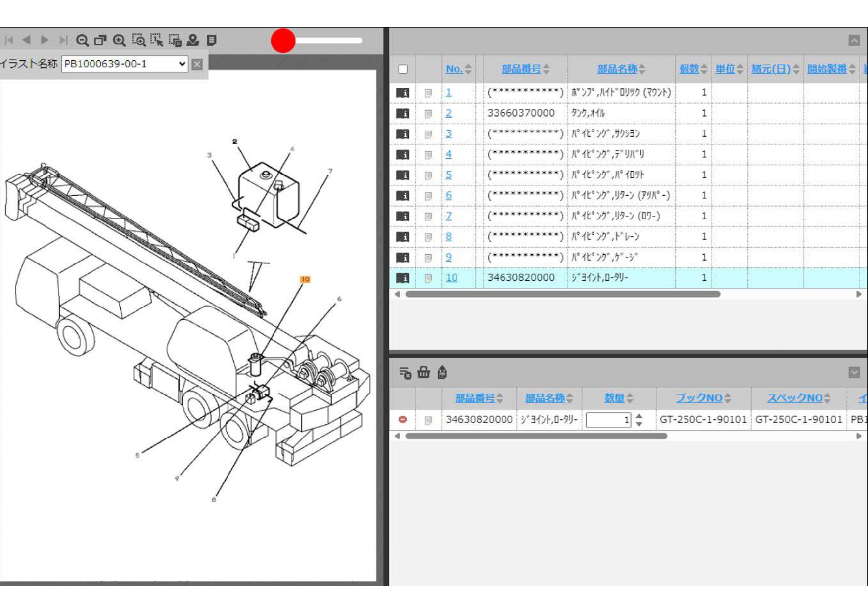The width and height of the screenshot is (868, 613).
Task: Click the shopping basket icon
Action: 424,372
